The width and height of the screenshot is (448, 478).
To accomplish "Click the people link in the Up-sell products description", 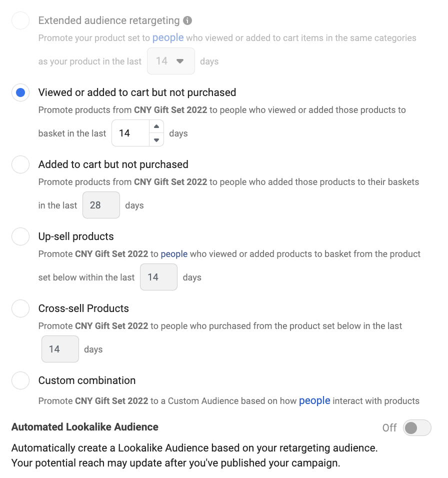I will [174, 254].
